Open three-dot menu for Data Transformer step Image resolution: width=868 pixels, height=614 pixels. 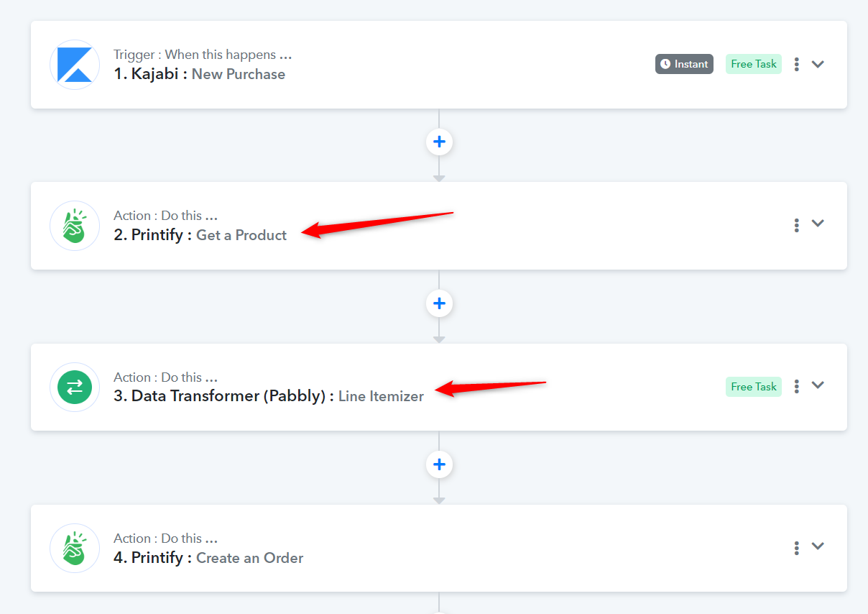point(796,387)
